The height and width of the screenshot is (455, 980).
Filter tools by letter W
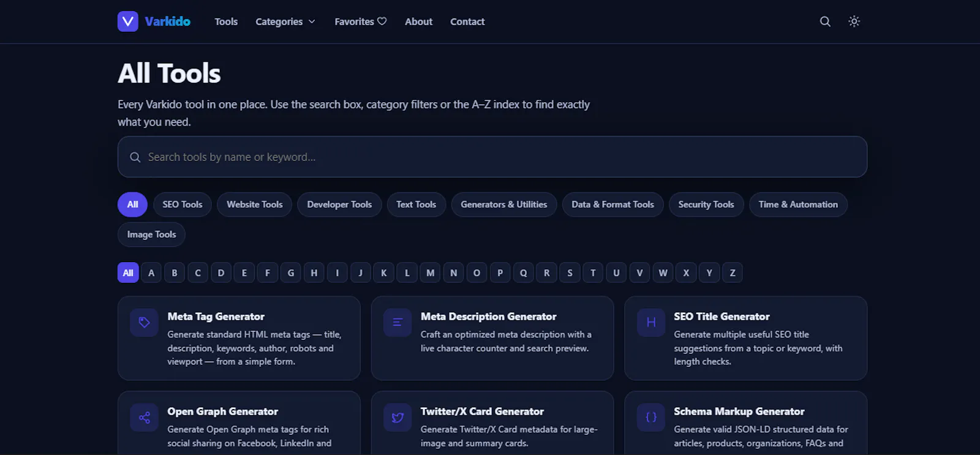coord(663,273)
